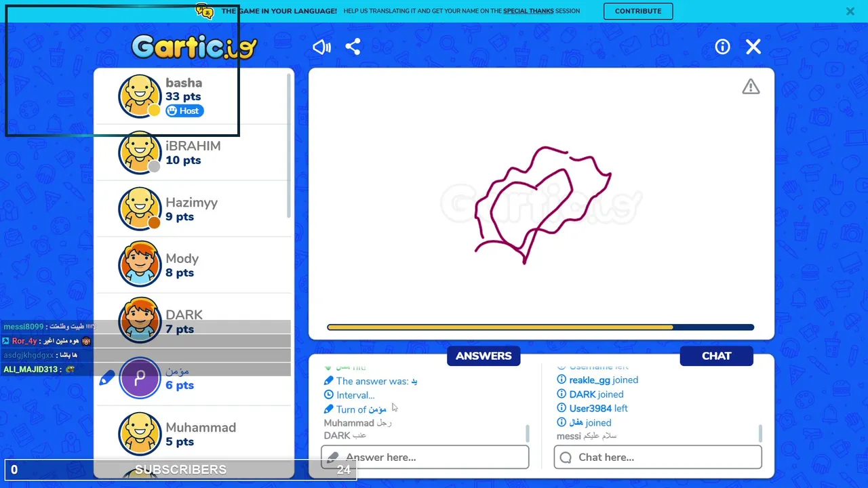This screenshot has height=488, width=868.
Task: Click the Gartic.io logo
Action: (195, 47)
